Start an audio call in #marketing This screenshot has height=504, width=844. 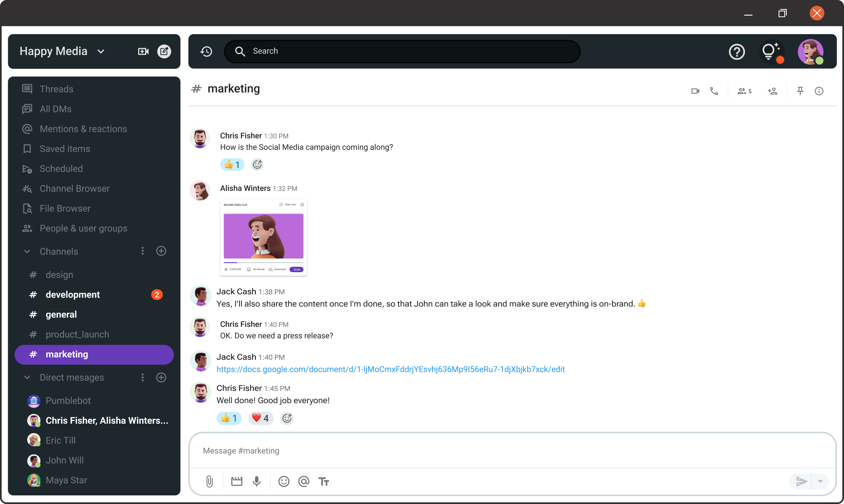714,91
